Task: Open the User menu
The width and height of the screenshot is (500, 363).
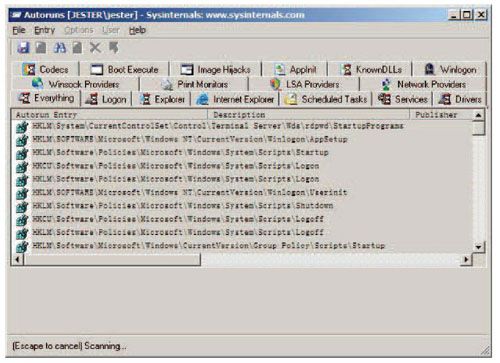Action: (x=111, y=30)
